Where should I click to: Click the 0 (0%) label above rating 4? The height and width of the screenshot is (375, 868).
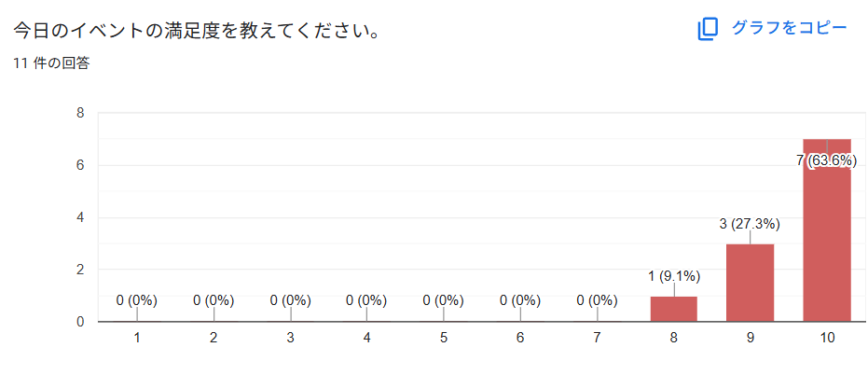click(x=366, y=300)
